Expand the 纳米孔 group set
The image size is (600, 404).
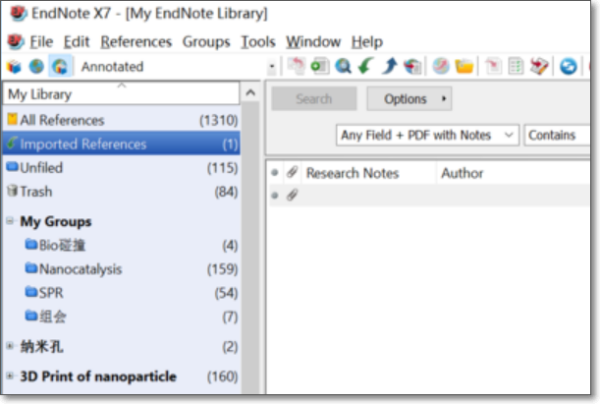10,346
